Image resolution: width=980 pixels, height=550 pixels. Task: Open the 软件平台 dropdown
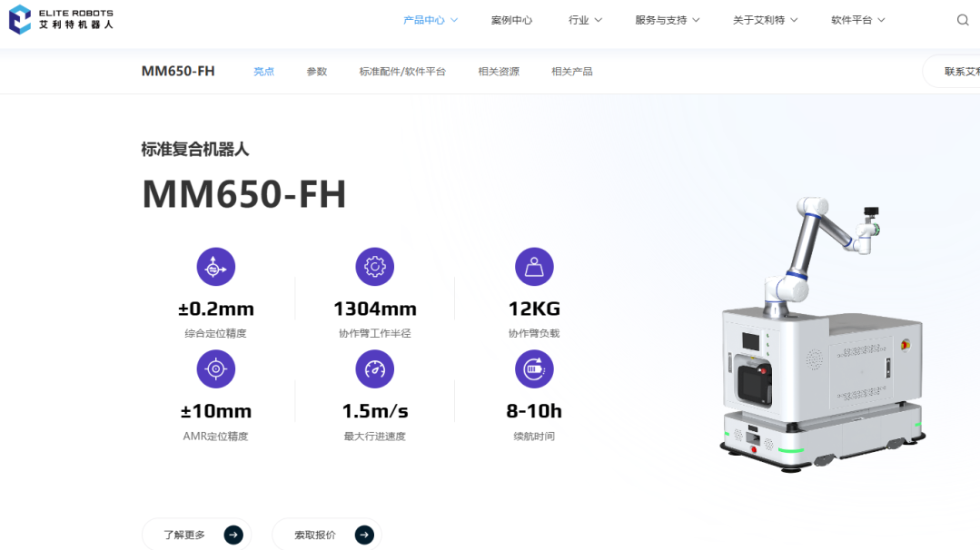tap(857, 20)
